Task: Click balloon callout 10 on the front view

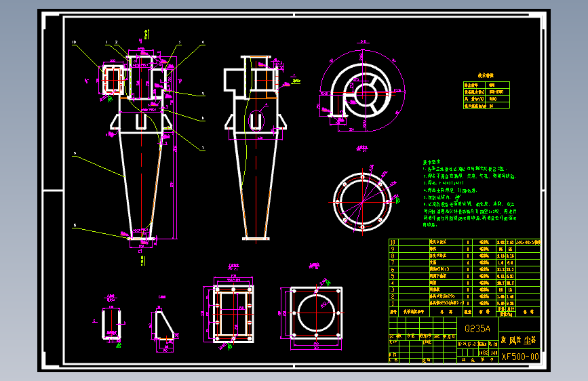Action: (74, 43)
